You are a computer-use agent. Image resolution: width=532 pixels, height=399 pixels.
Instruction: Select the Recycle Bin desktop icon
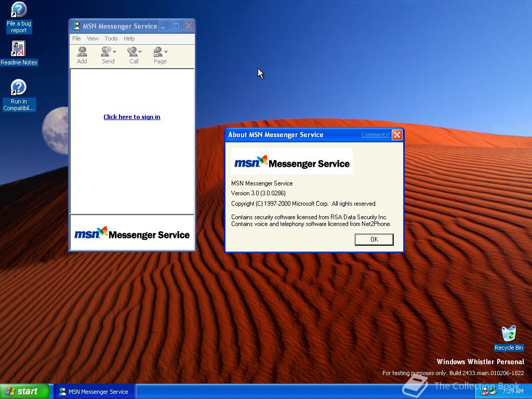click(509, 338)
